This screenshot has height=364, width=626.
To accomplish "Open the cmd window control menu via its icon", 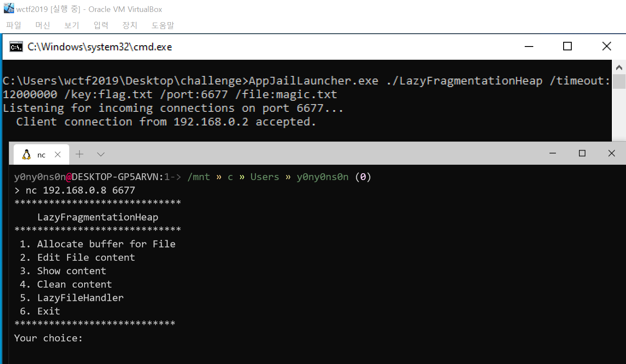I will tap(16, 47).
